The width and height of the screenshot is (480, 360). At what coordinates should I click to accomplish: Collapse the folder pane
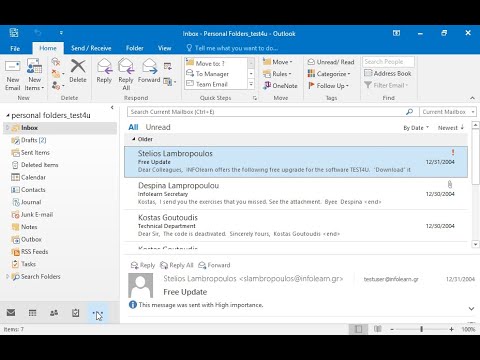(x=112, y=107)
